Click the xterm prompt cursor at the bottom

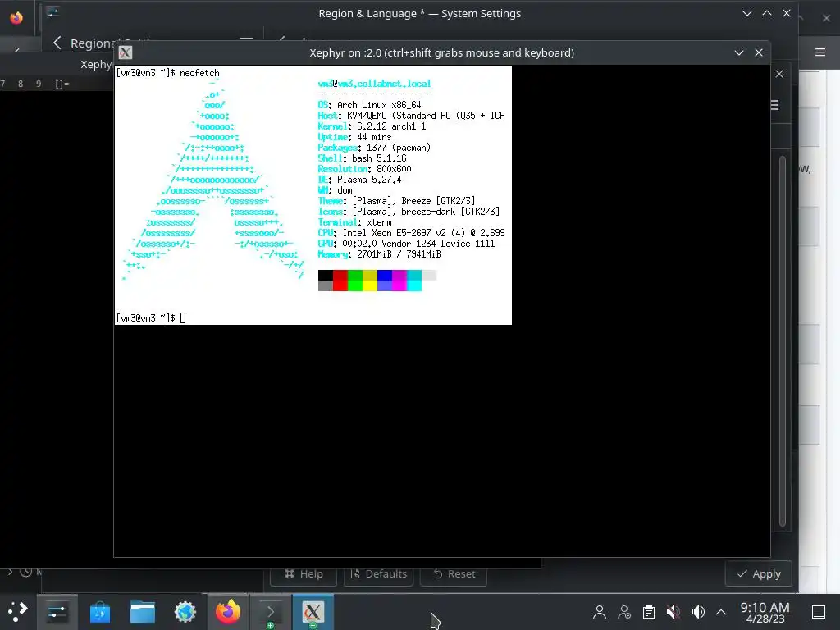click(183, 317)
